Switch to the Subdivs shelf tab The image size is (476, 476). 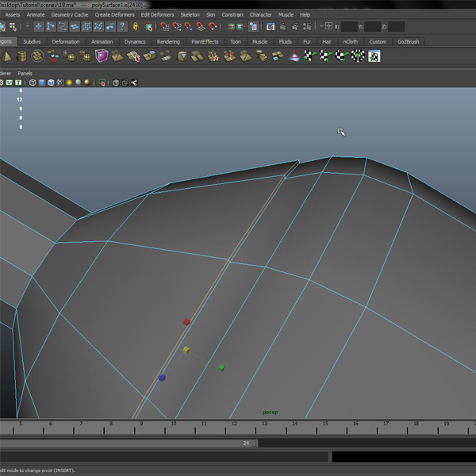click(x=32, y=42)
